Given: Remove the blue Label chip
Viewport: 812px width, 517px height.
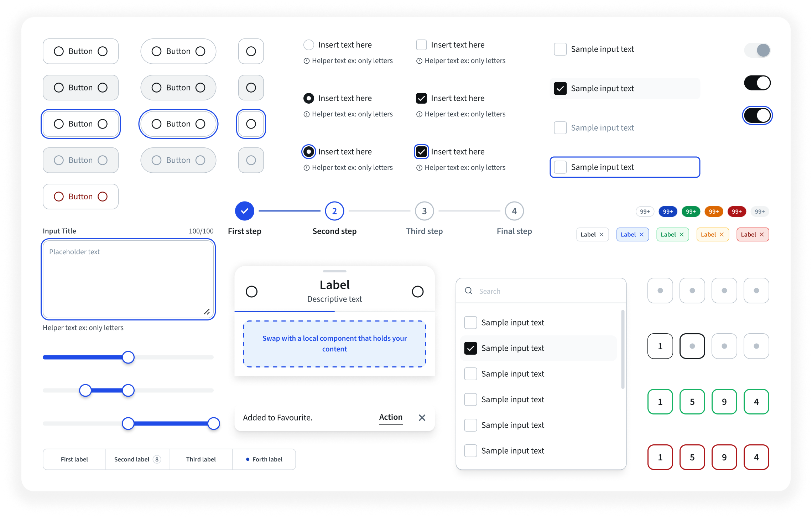Looking at the screenshot, I should 642,235.
